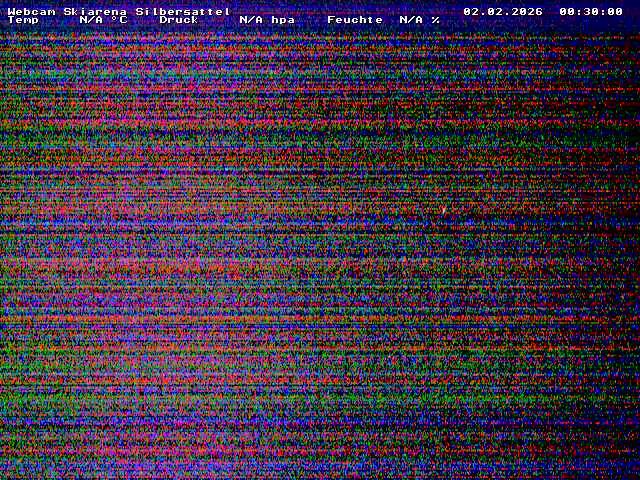
Task: Select the 'N/A %' humidity value
Action: (x=419, y=20)
